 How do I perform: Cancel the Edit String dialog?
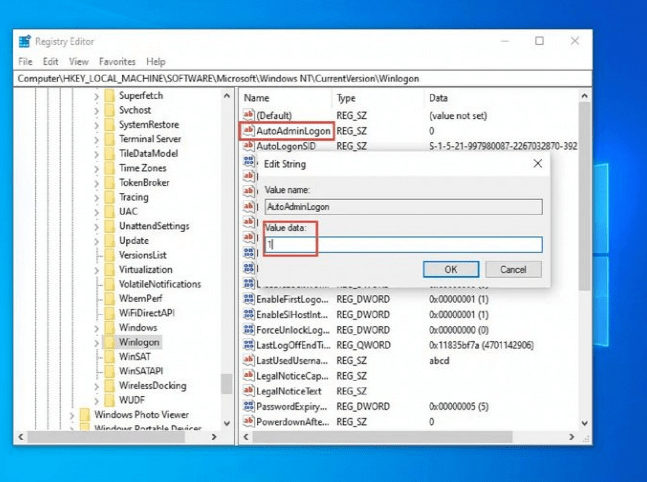click(513, 269)
